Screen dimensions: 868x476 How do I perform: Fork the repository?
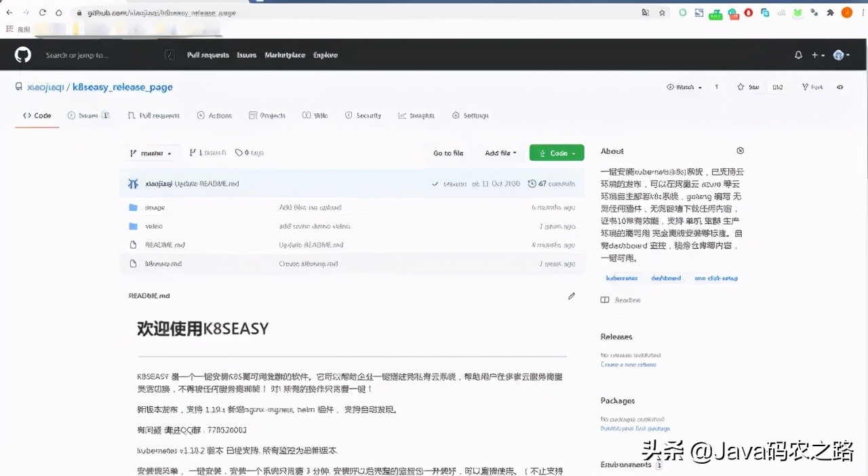[x=812, y=87]
